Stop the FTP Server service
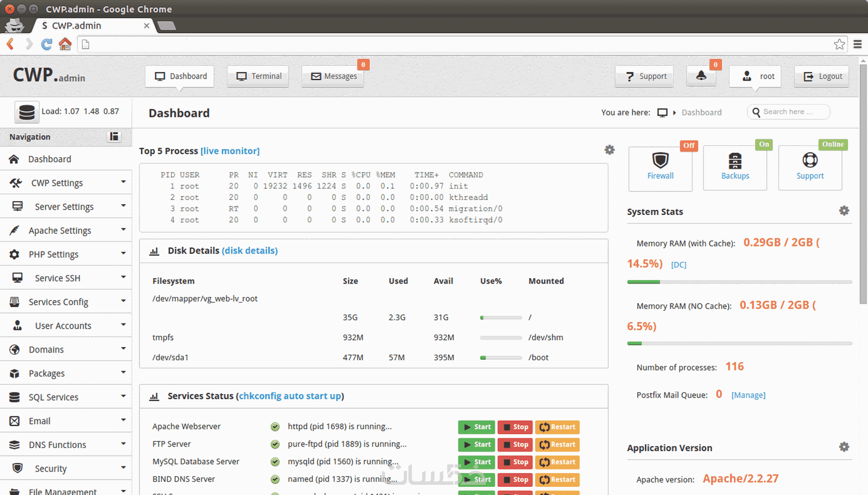The width and height of the screenshot is (868, 495). (x=515, y=444)
